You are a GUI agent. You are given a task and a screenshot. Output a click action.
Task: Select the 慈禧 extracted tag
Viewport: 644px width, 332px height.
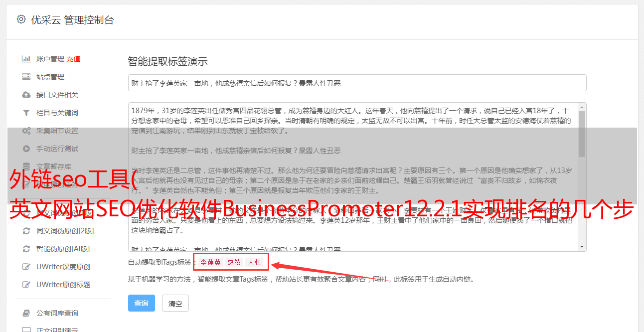click(234, 262)
